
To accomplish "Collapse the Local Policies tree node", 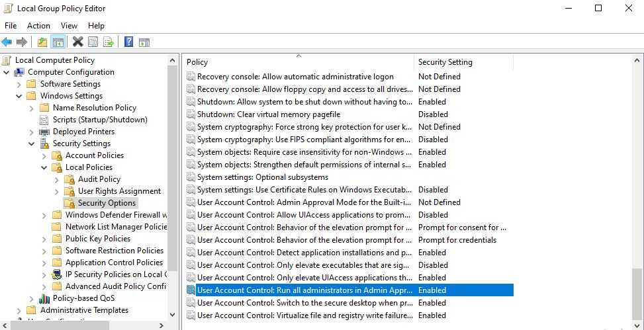I will click(44, 167).
